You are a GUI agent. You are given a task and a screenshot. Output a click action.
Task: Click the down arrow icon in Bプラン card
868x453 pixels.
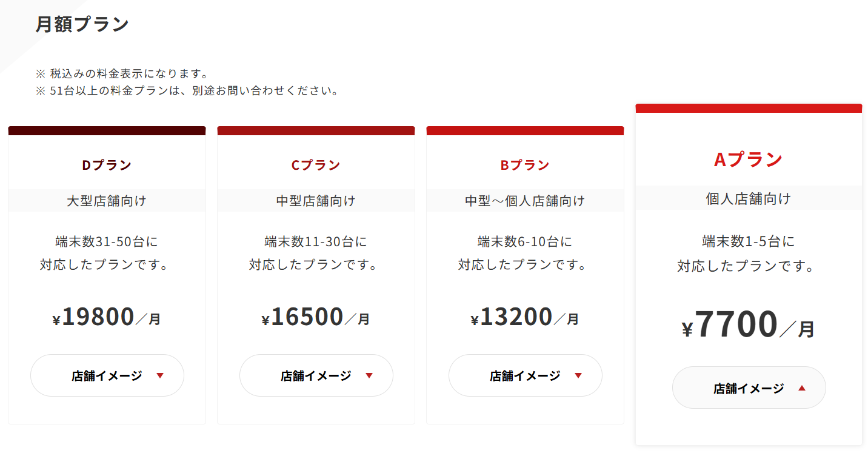[578, 375]
